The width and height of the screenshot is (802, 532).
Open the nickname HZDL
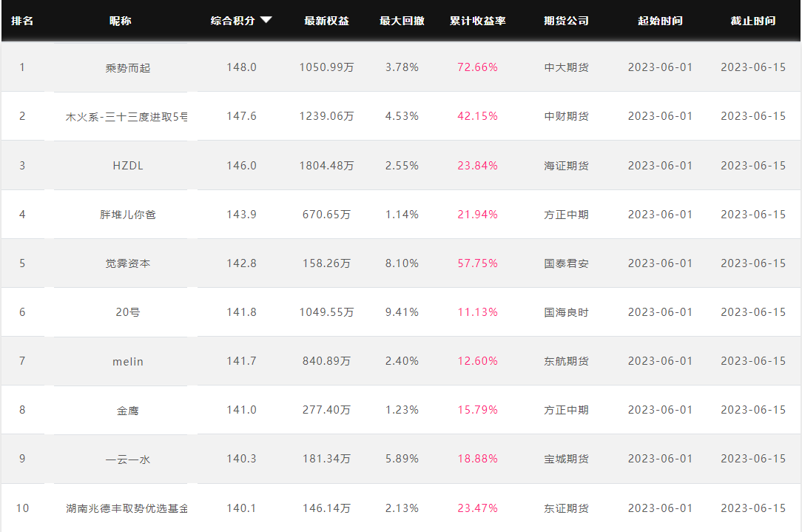(x=128, y=166)
